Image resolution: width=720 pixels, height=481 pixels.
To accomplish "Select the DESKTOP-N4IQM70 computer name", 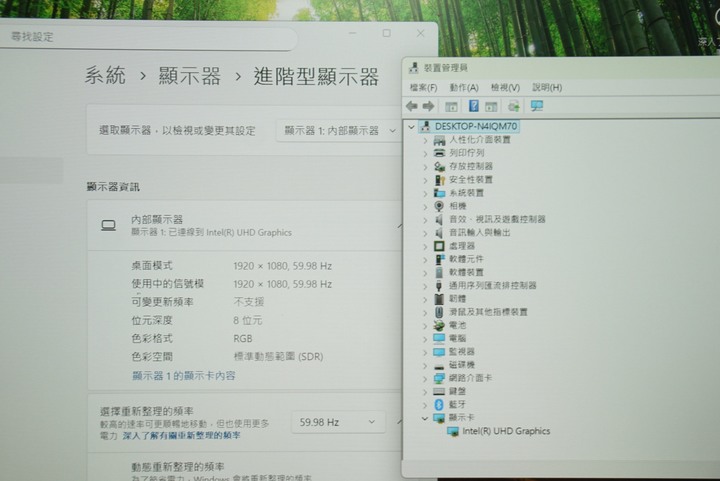I will tap(476, 126).
